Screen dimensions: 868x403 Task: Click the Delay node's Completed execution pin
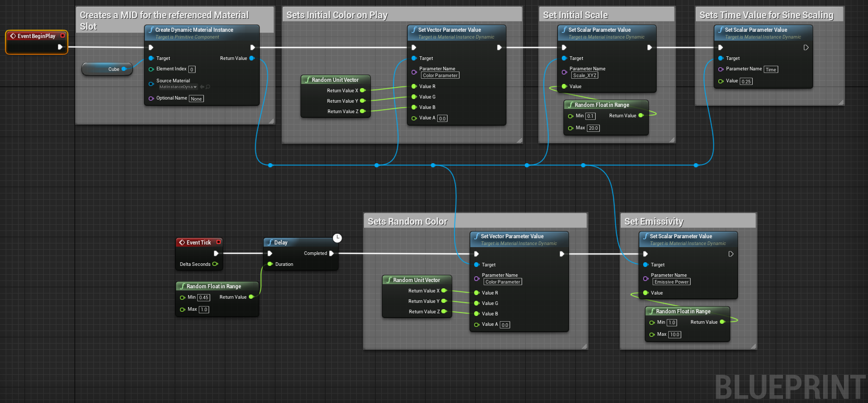331,253
